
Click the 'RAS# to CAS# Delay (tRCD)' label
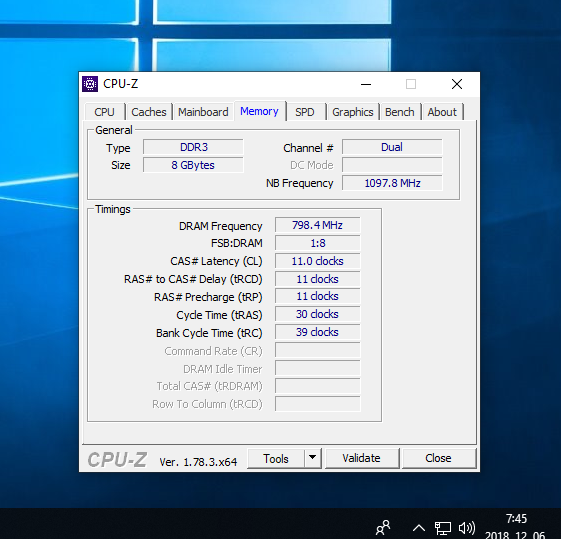tap(193, 279)
